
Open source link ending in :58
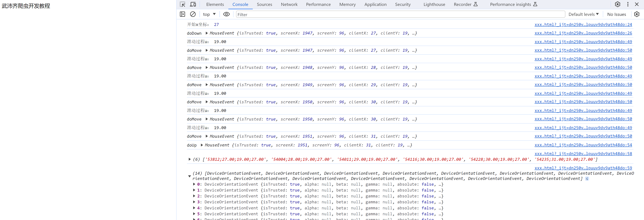583,154
